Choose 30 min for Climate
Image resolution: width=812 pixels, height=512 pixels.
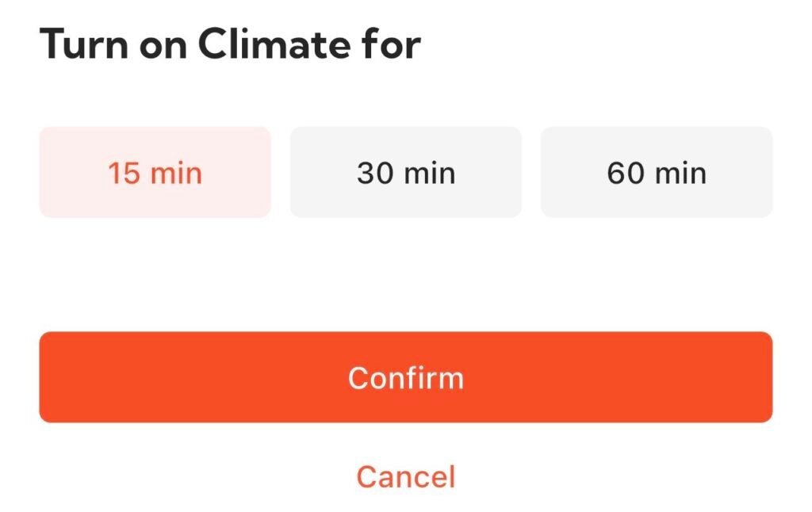pos(405,172)
